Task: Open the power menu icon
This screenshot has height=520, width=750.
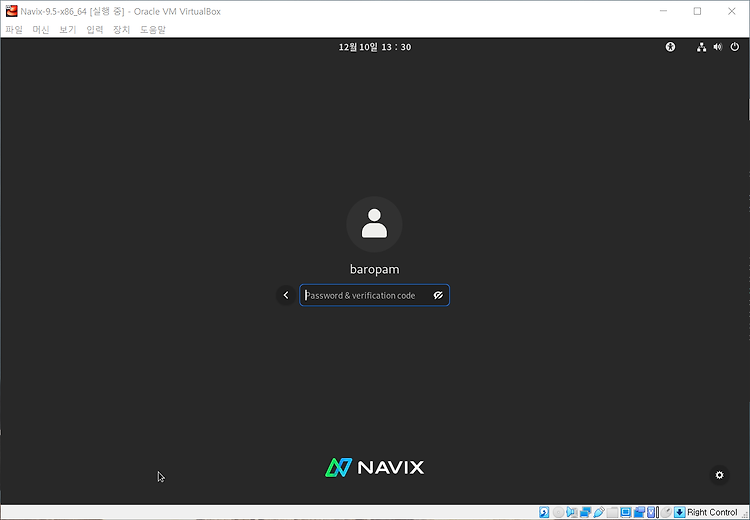Action: coord(735,47)
